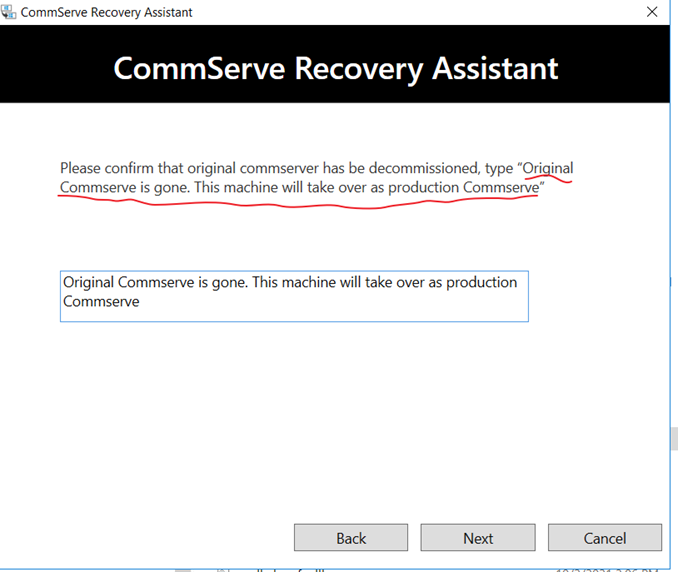Cancel the CommServe recovery wizard
This screenshot has height=572, width=678.
click(x=604, y=538)
